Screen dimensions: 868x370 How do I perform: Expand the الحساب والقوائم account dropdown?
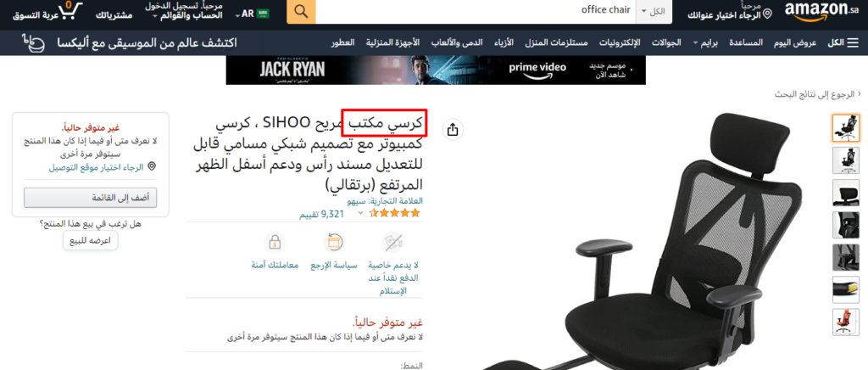click(x=186, y=12)
